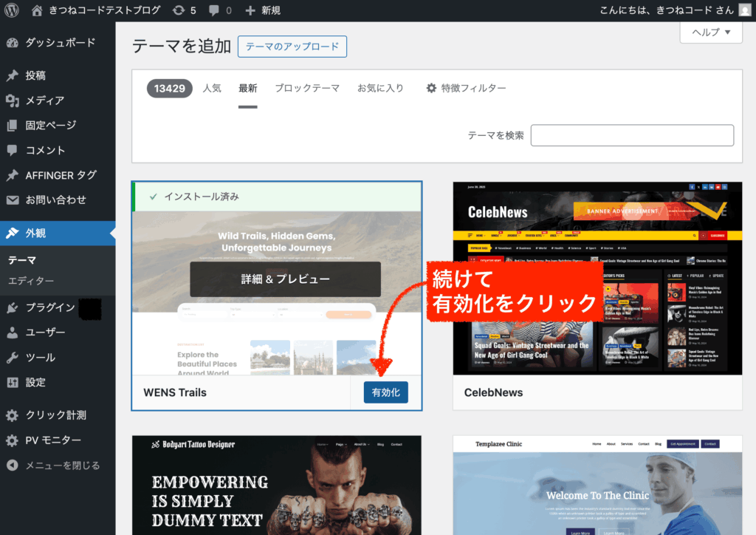Open comments bubble icon in admin bar
This screenshot has width=756, height=535.
coord(214,10)
